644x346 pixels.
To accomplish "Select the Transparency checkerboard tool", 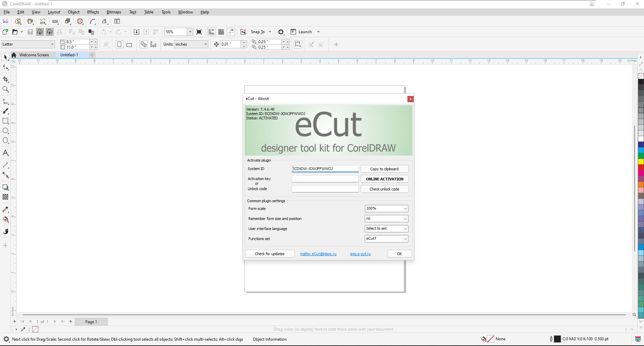I will tap(5, 197).
